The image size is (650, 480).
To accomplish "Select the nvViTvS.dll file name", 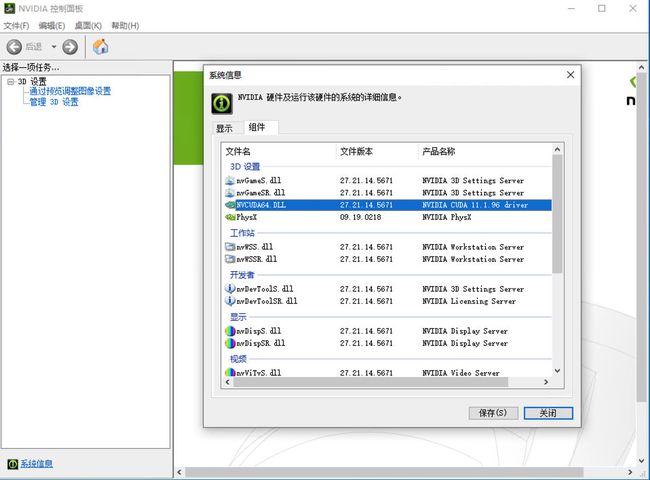I will click(259, 373).
